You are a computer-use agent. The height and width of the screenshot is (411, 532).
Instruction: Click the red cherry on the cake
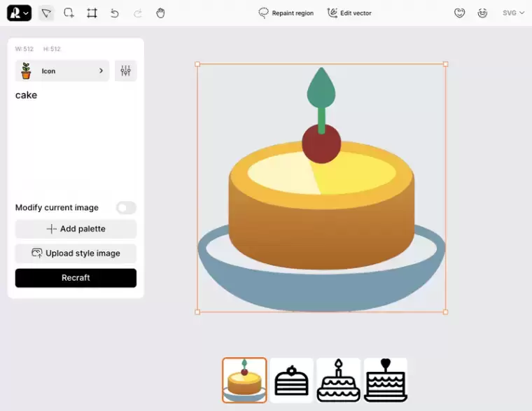[321, 144]
